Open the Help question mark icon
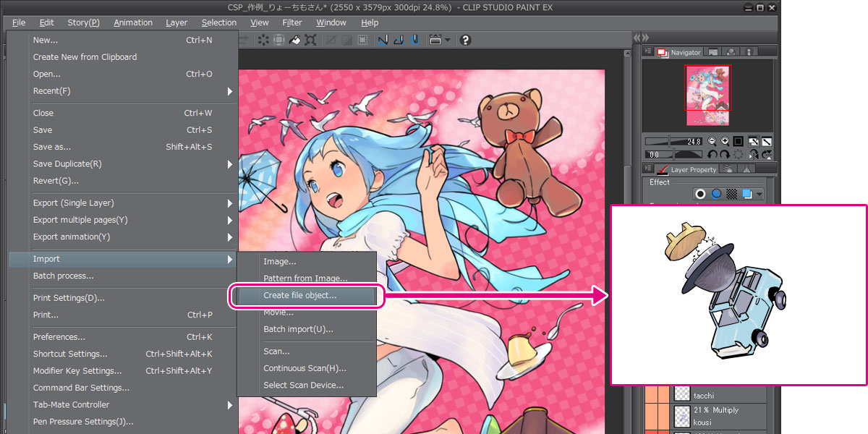 click(x=465, y=40)
